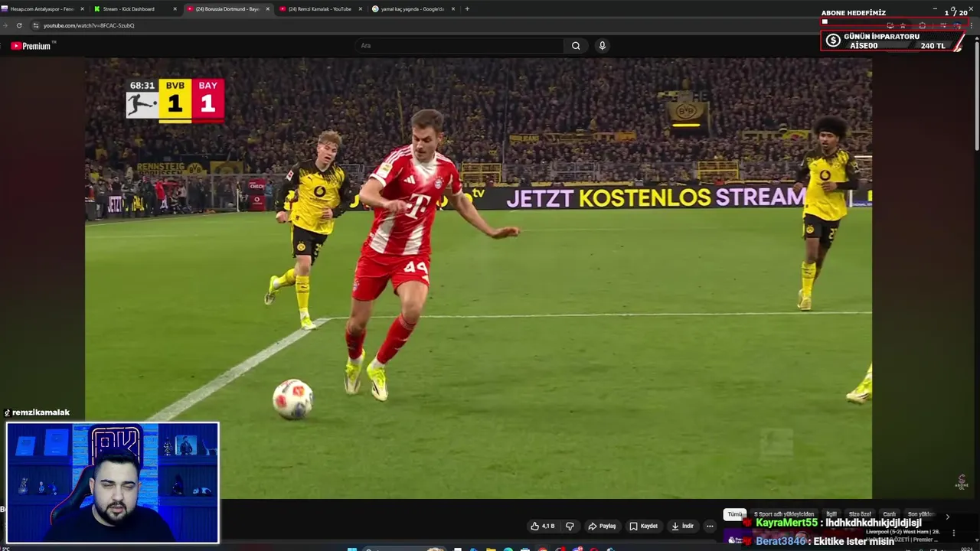Close the Hesap.com Antalyaspor tab
This screenshot has width=980, height=551.
pos(82,9)
